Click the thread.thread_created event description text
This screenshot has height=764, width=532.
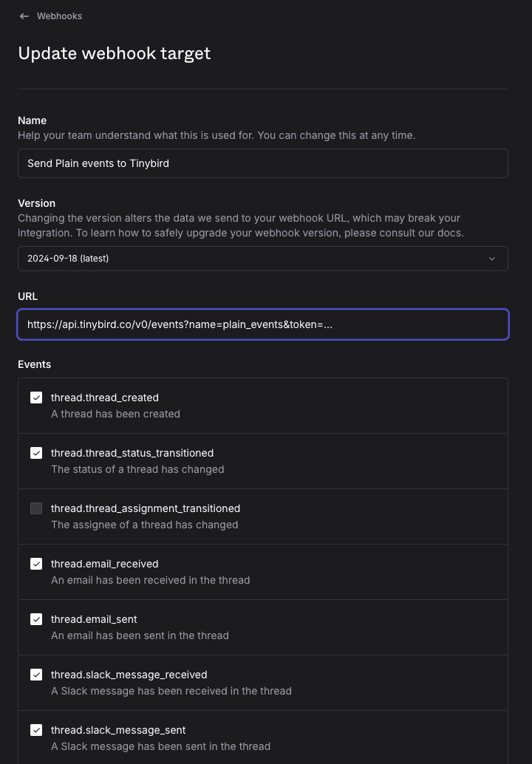115,414
